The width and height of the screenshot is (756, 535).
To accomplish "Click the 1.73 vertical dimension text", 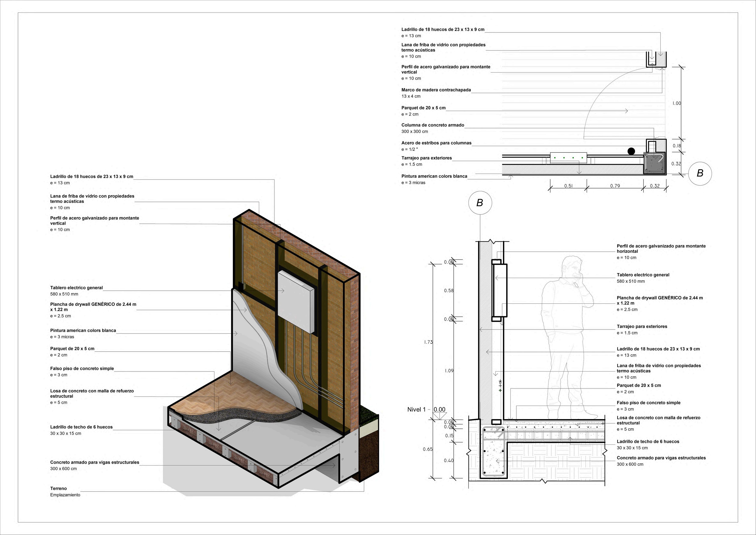I will pos(428,342).
